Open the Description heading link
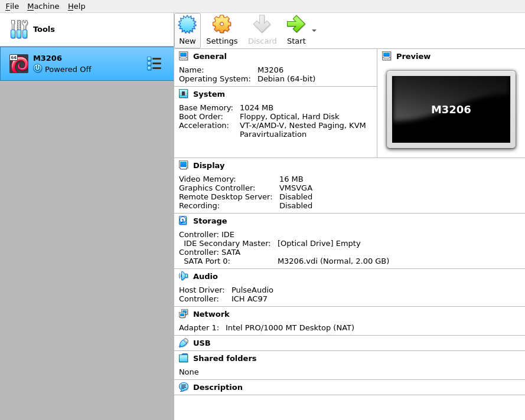This screenshot has width=525, height=420. [x=218, y=387]
